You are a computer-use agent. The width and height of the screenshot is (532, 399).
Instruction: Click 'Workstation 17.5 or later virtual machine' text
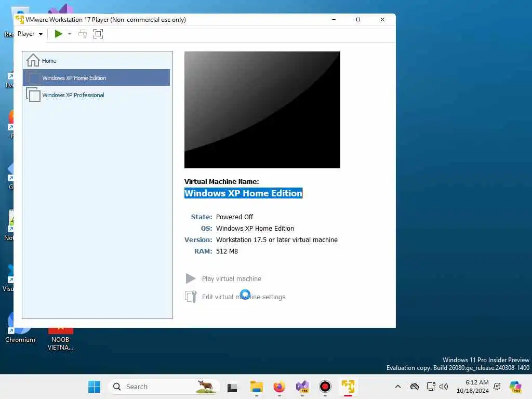pyautogui.click(x=277, y=240)
